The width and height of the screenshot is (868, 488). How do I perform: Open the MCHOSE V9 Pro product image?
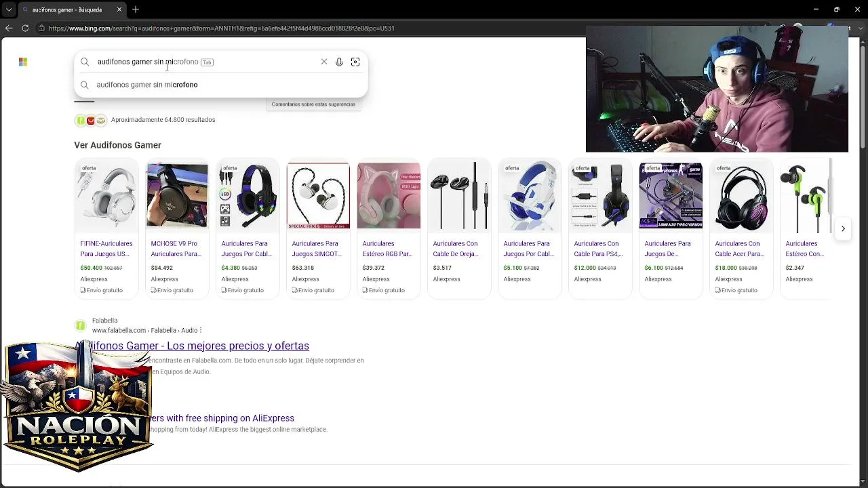(x=177, y=196)
